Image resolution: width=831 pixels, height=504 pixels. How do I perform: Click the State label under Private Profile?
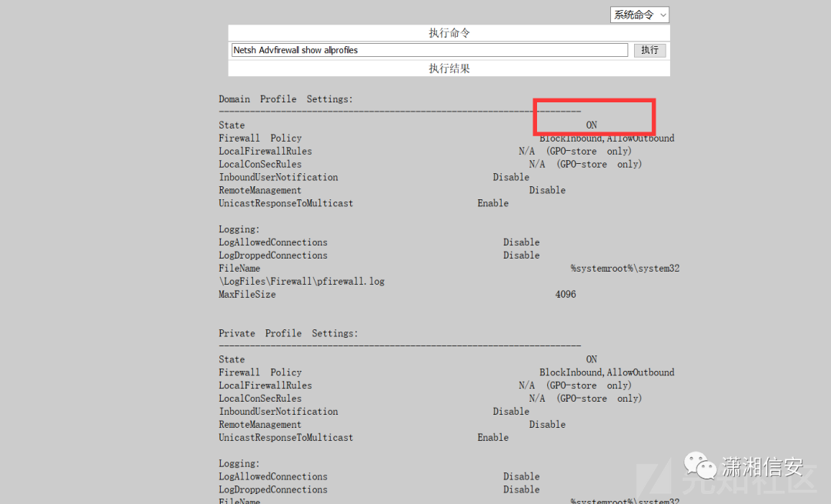point(232,359)
